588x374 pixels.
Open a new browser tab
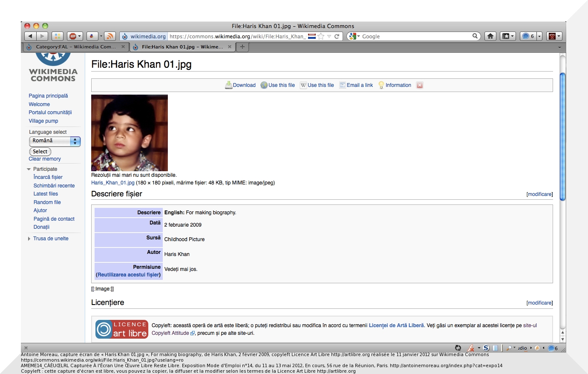pos(242,47)
